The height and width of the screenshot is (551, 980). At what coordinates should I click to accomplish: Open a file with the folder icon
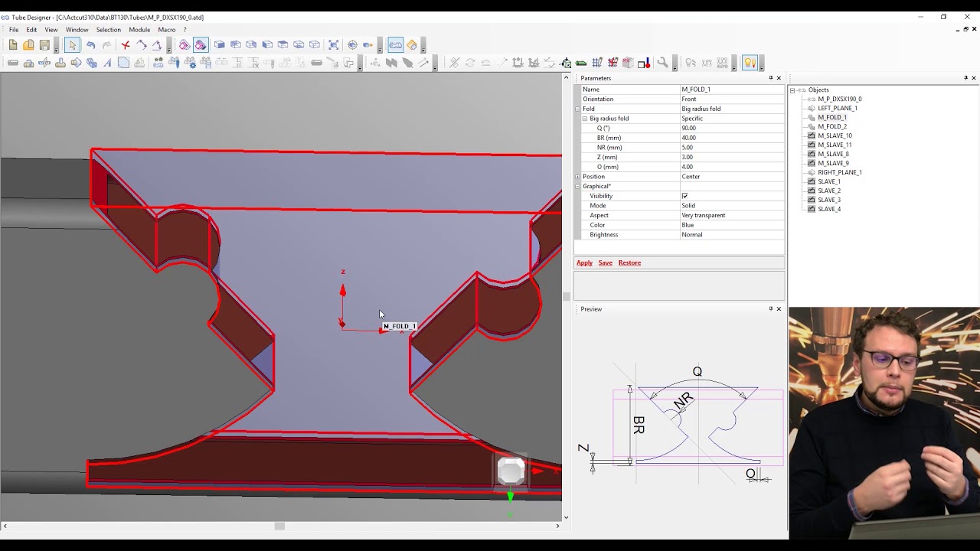[x=28, y=45]
